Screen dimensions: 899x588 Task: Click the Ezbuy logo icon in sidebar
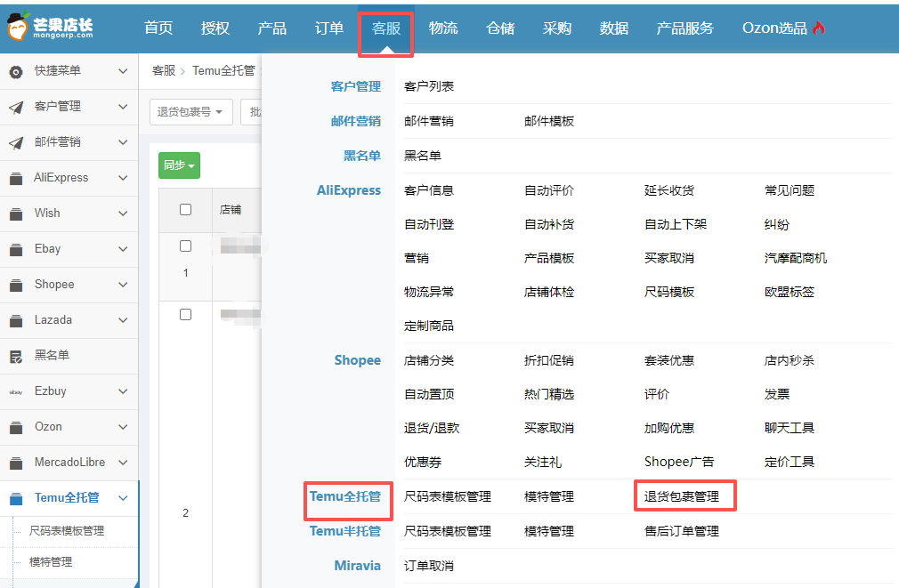point(16,391)
